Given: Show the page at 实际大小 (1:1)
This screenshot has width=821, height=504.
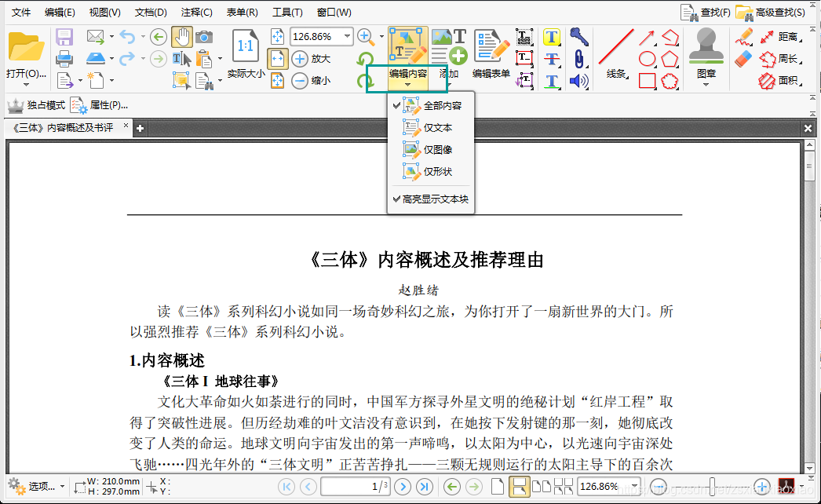Looking at the screenshot, I should click(246, 54).
